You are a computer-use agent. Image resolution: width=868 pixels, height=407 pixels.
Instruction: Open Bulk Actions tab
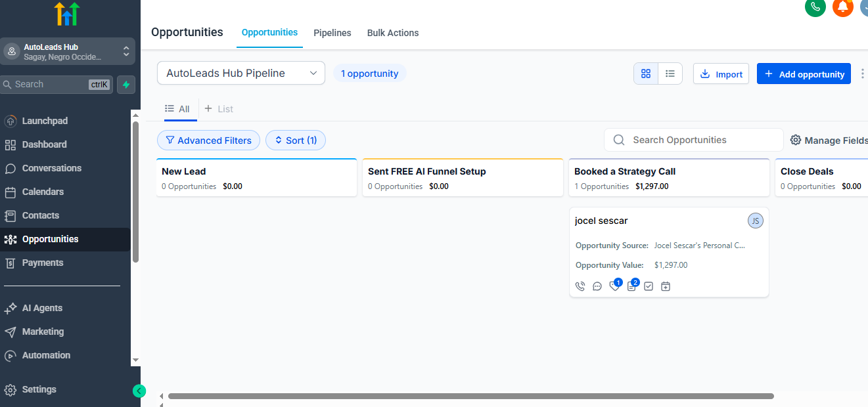click(392, 32)
